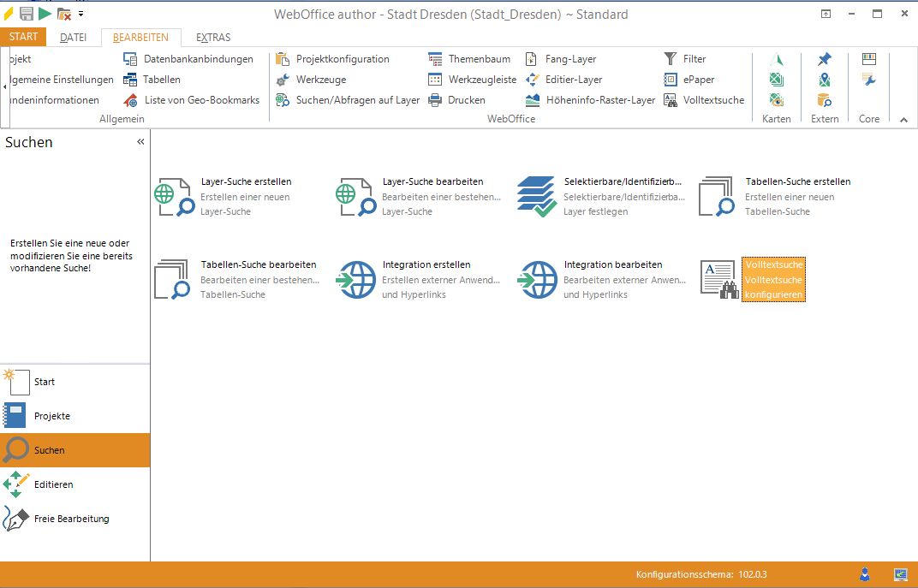Click the wrench icon in Core group
This screenshot has height=588, width=918.
point(869,80)
